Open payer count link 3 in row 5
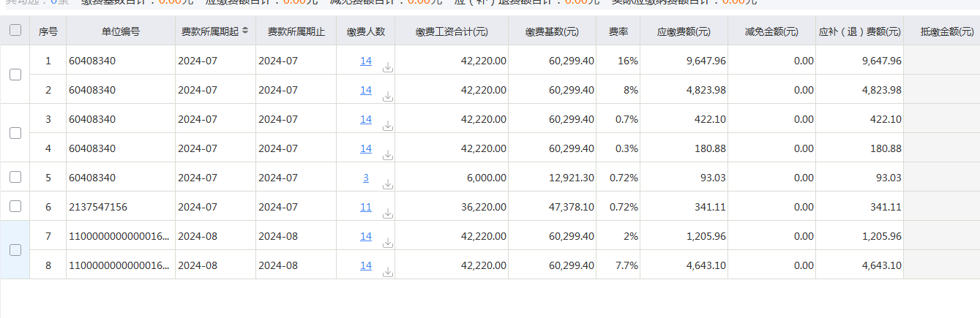This screenshot has width=980, height=318. [366, 178]
